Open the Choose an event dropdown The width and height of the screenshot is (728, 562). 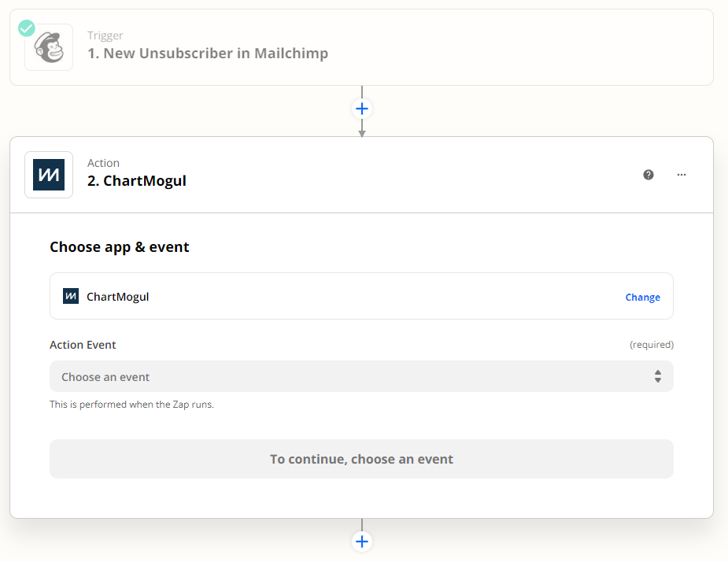coord(361,376)
